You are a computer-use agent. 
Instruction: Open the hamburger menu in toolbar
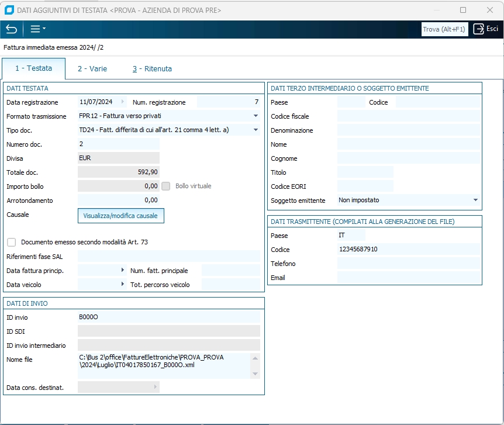click(x=37, y=29)
